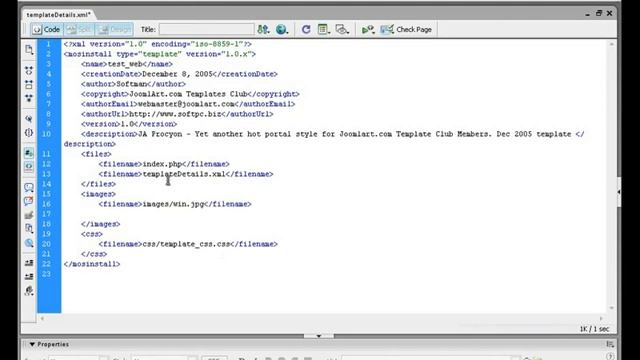Click the Indent Code icon

(29, 263)
